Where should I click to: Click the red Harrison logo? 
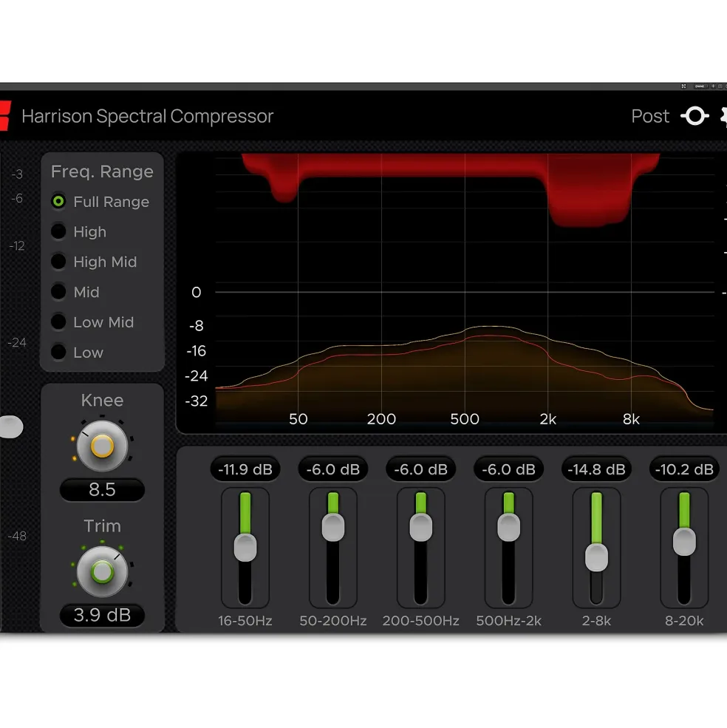click(4, 115)
